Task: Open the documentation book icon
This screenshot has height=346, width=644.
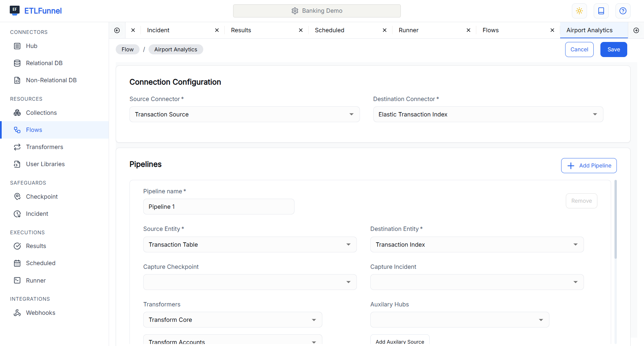Action: (601, 11)
